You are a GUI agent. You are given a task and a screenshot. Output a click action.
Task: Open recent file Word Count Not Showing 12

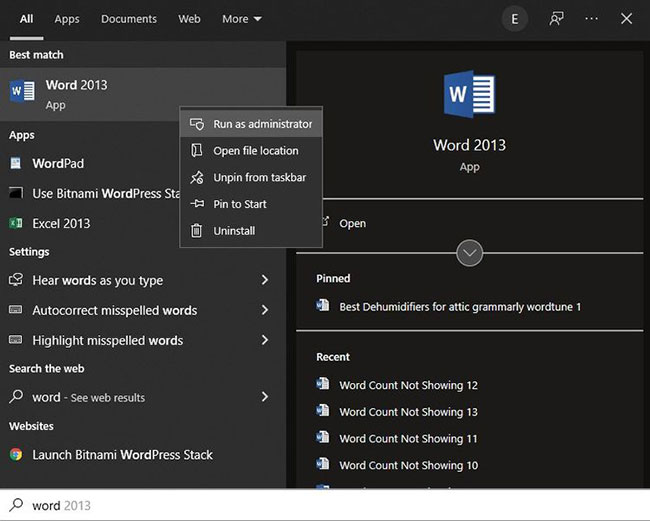408,385
